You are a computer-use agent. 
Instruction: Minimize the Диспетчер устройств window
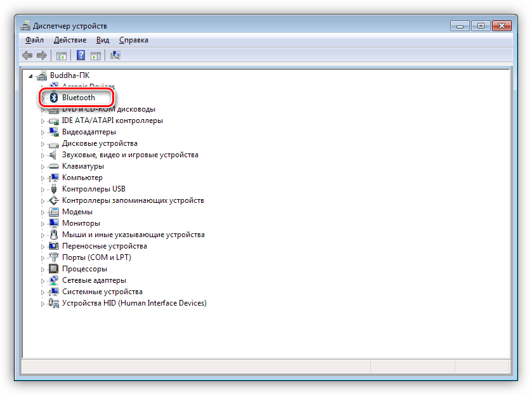click(460, 26)
